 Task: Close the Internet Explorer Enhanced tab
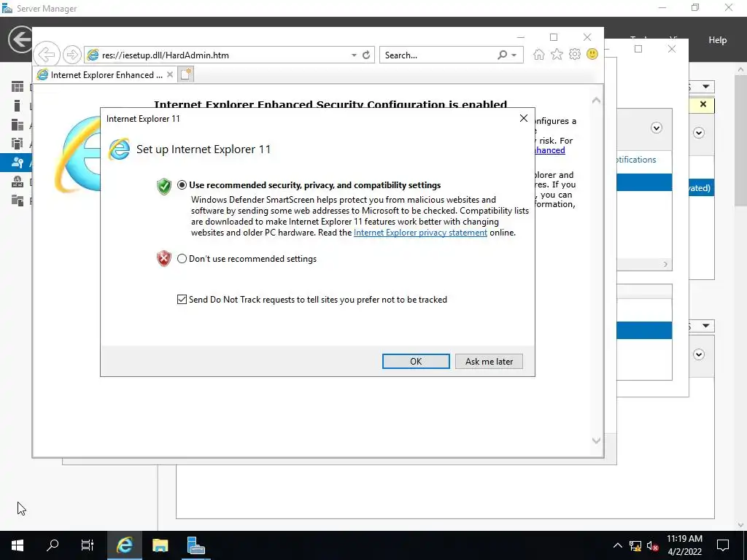170,75
